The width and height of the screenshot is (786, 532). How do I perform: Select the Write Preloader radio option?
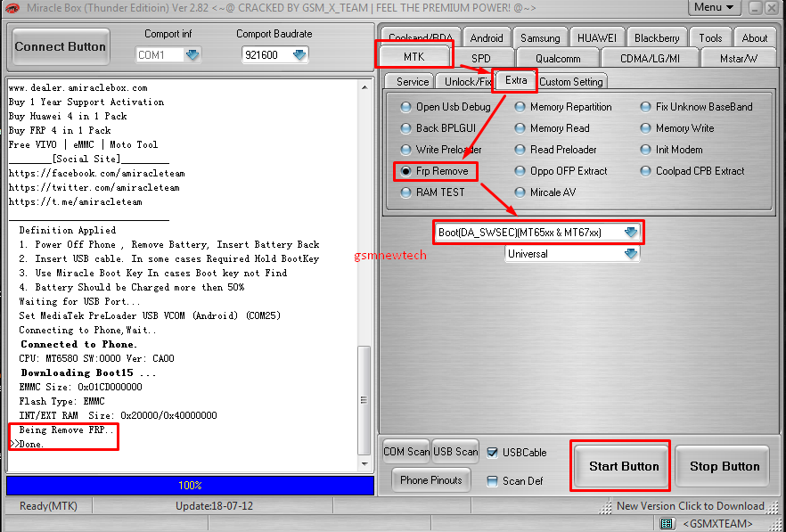click(405, 150)
